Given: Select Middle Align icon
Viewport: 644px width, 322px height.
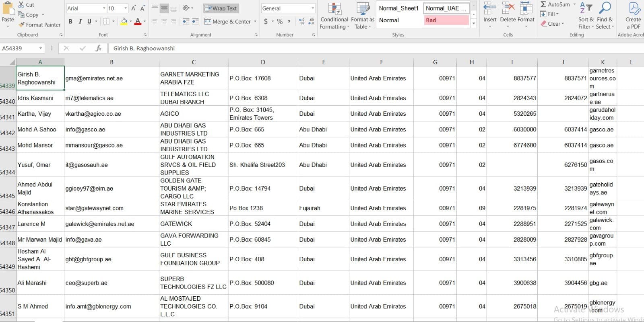Looking at the screenshot, I should pos(164,8).
